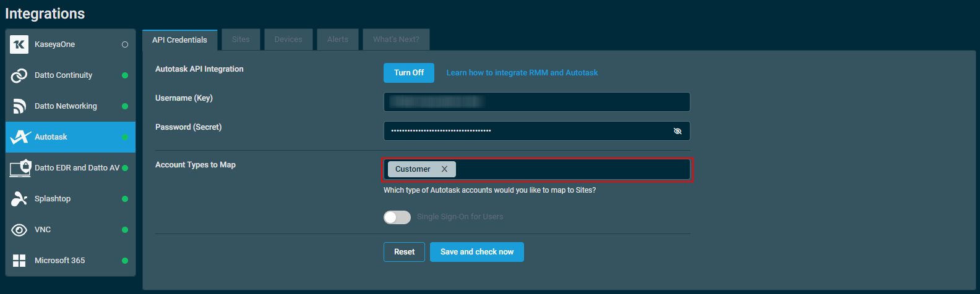Select Microsoft 365 integration label
The image size is (980, 294).
(x=59, y=261)
